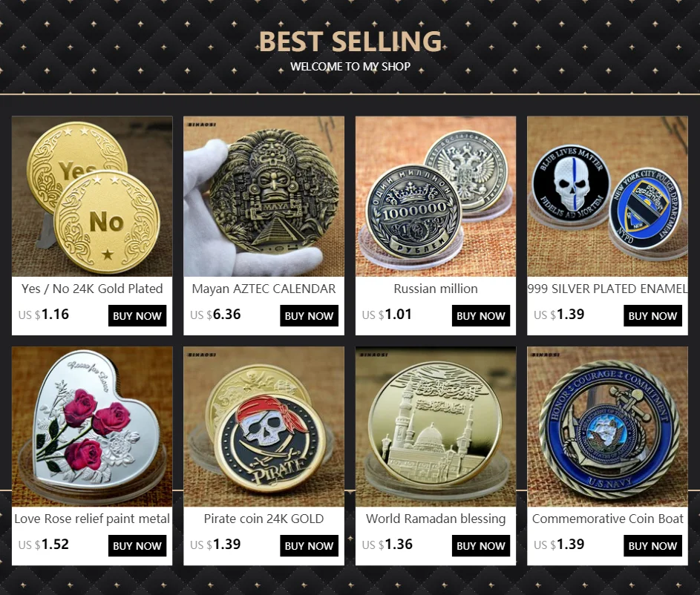Image resolution: width=700 pixels, height=595 pixels.
Task: Follow the 'Yes / No 24K Gold Plated' title link
Action: [92, 289]
